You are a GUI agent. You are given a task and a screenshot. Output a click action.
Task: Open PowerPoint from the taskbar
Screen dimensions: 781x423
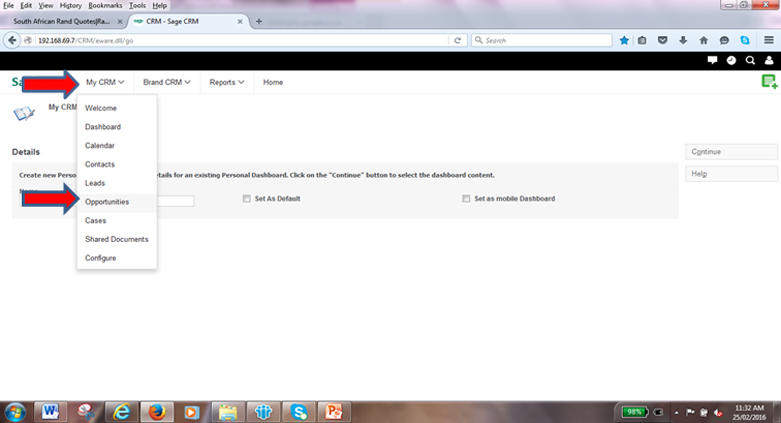(x=334, y=412)
